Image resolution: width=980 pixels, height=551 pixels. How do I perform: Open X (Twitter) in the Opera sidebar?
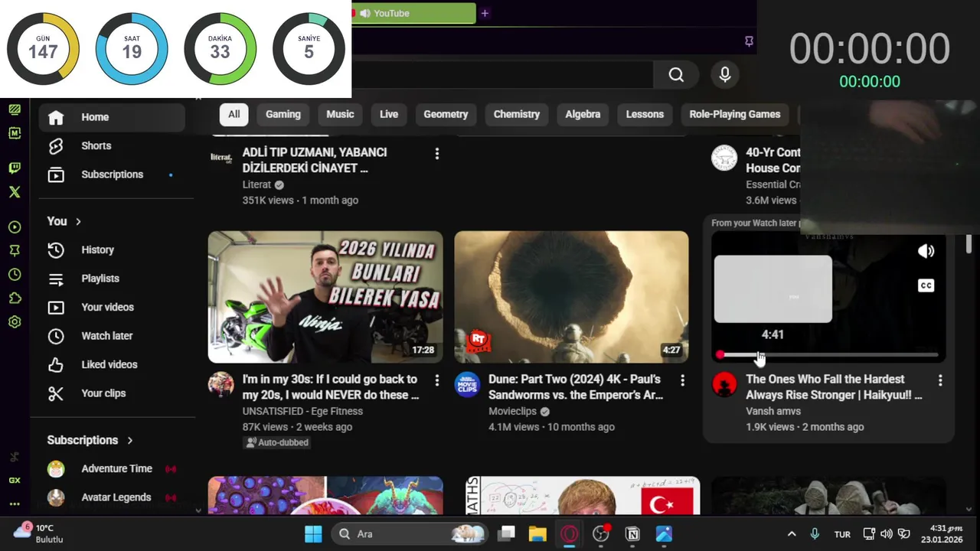tap(15, 192)
